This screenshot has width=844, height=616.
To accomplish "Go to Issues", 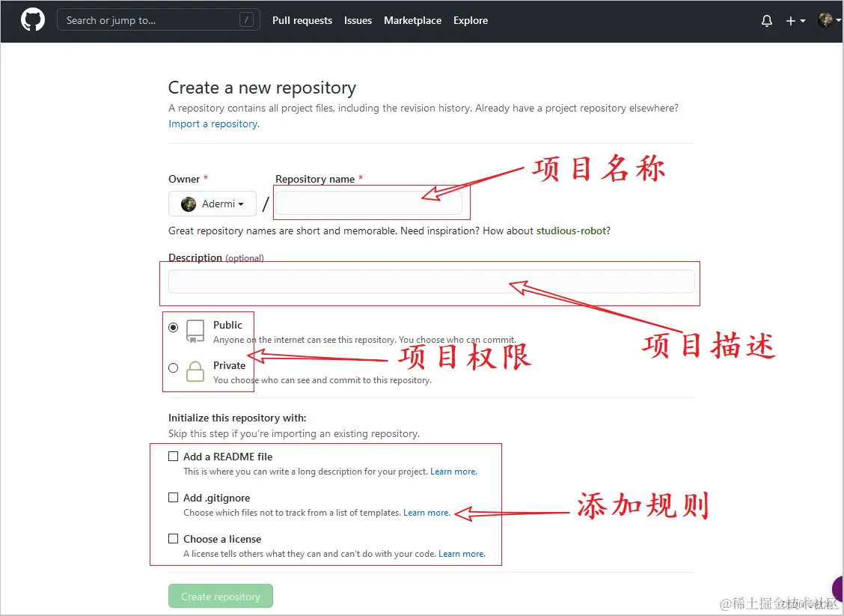I will click(358, 20).
